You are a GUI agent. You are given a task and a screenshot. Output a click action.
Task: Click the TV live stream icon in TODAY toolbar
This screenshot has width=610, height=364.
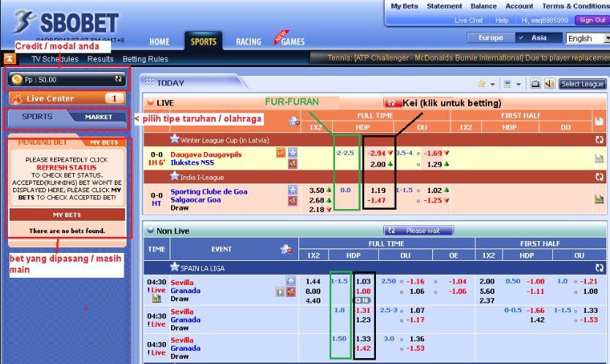point(535,83)
